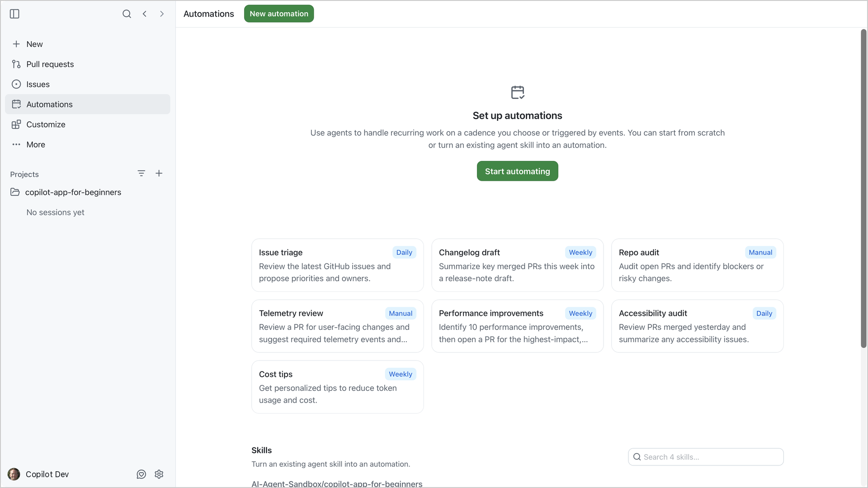The width and height of the screenshot is (868, 488).
Task: Click the plus icon beside New
Action: pyautogui.click(x=16, y=44)
